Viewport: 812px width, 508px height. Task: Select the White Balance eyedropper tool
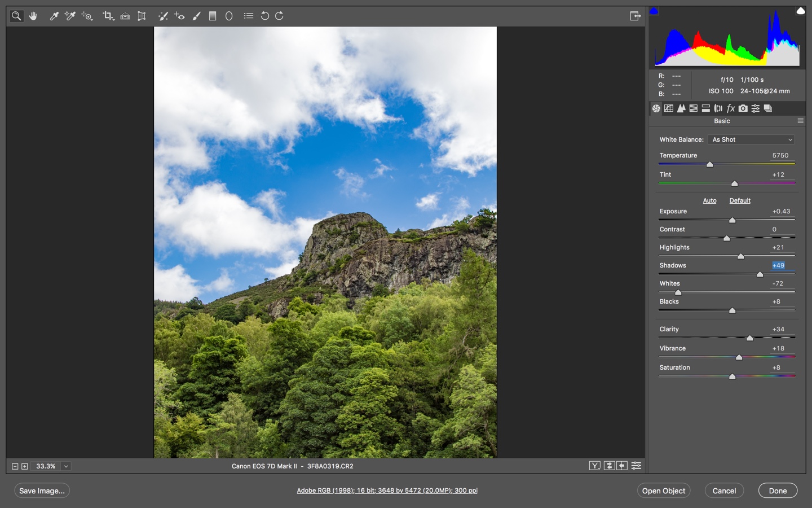pyautogui.click(x=54, y=16)
